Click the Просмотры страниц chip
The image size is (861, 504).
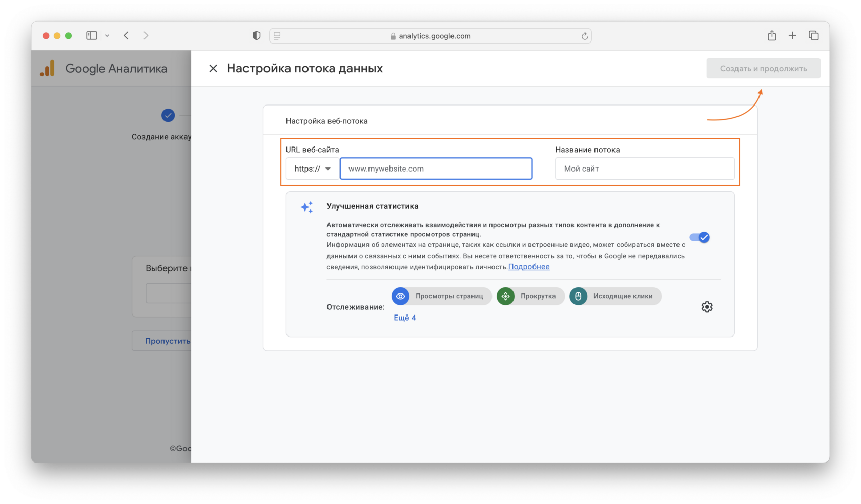coord(442,296)
